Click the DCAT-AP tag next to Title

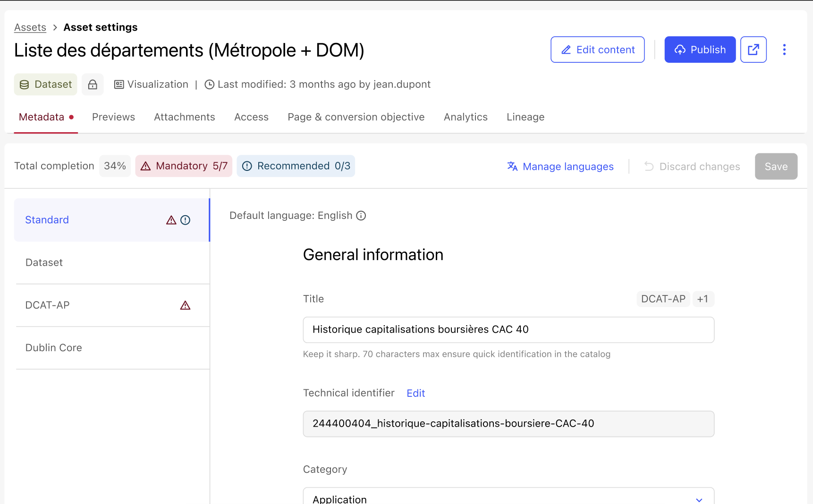(663, 299)
